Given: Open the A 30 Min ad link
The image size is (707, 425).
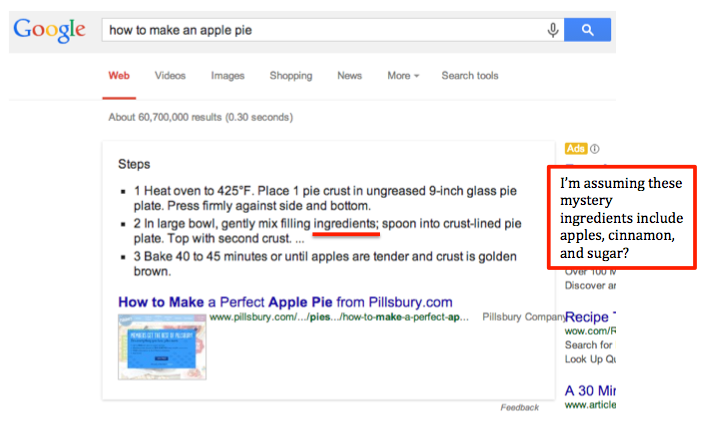Looking at the screenshot, I should 590,390.
